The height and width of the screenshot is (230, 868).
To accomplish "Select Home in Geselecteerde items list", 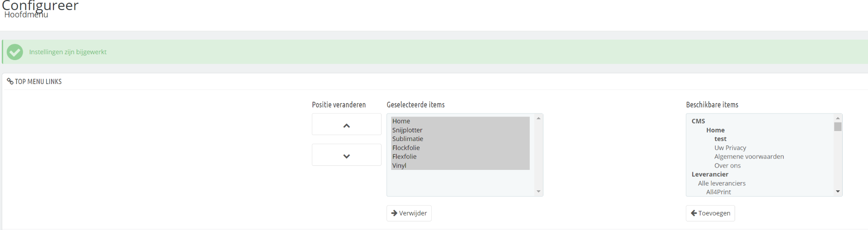I will click(401, 121).
